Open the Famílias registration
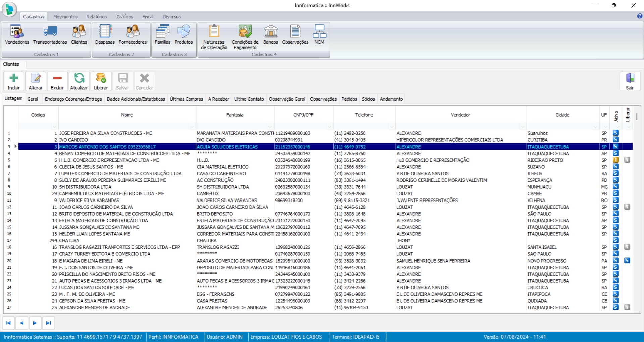This screenshot has width=644, height=342. point(162,35)
